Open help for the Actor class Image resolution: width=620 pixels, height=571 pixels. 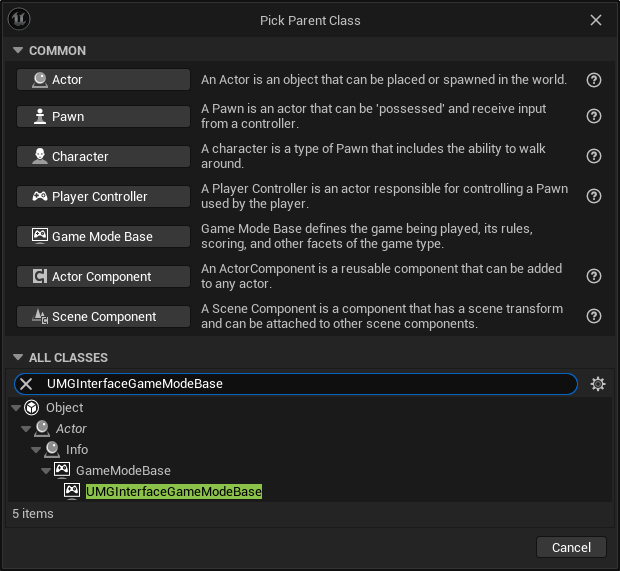pyautogui.click(x=594, y=80)
